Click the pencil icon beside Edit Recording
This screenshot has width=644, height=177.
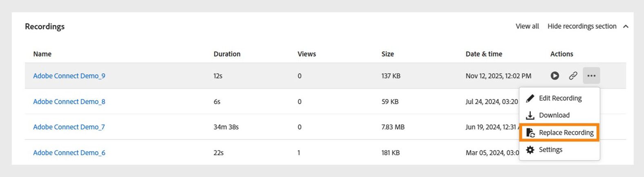pos(530,98)
